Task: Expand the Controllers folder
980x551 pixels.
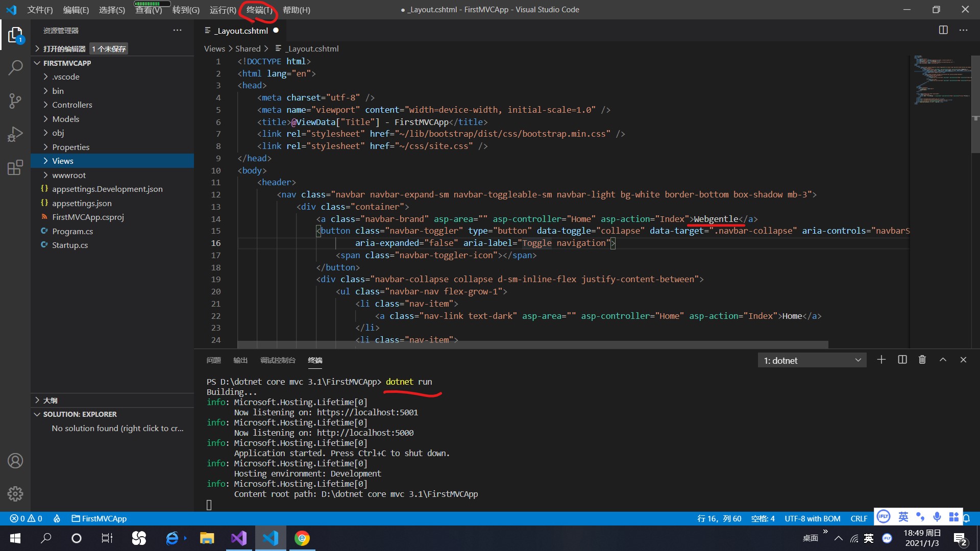Action: pos(72,105)
